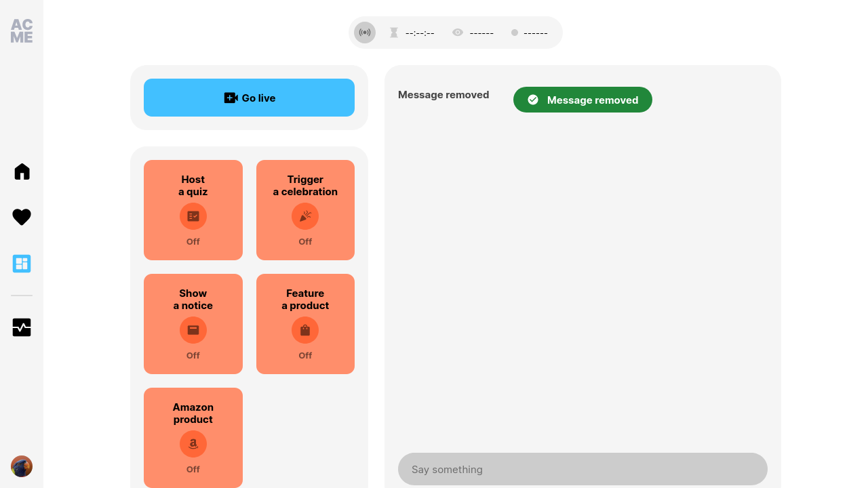Click the stream duration hourglass icon
Image resolution: width=868 pixels, height=488 pixels.
click(x=394, y=33)
